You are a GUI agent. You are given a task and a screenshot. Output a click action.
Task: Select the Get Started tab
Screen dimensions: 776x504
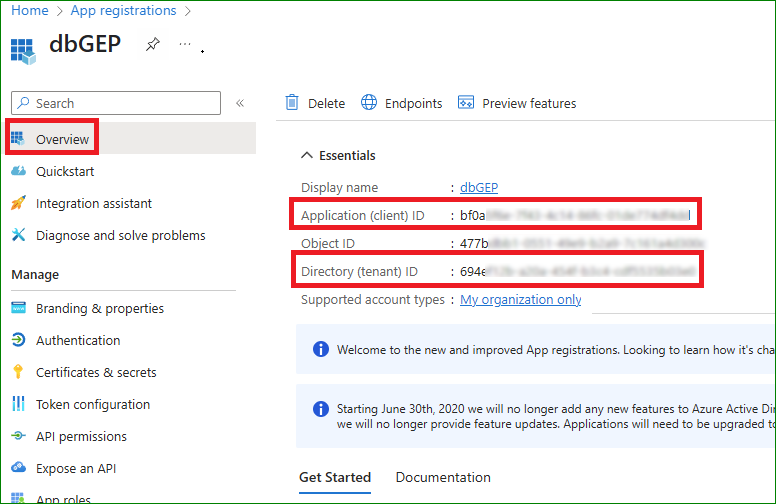335,477
